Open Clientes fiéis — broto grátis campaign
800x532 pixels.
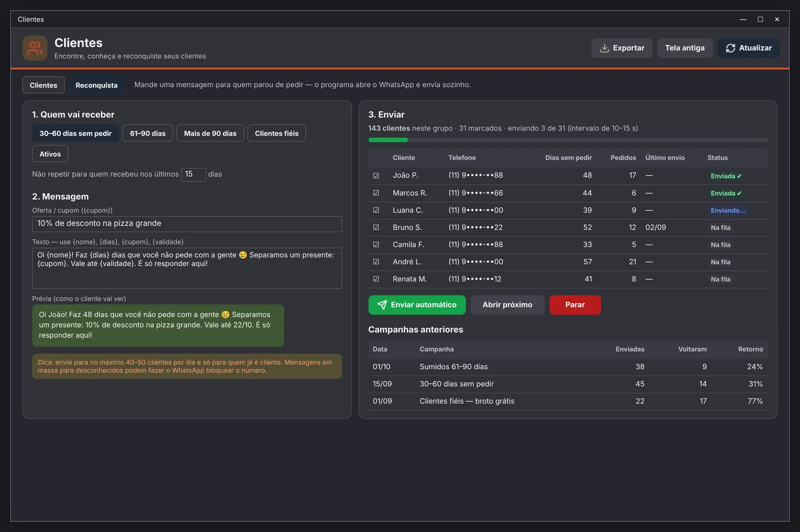568,401
